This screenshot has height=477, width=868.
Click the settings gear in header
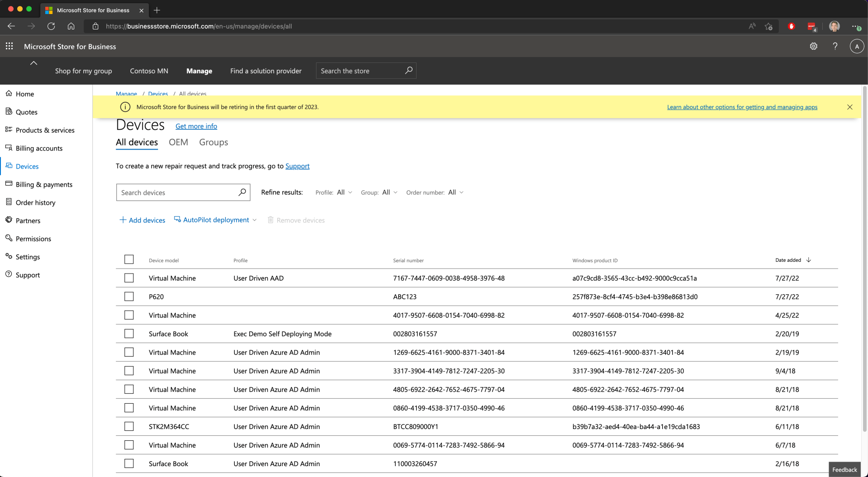click(813, 46)
